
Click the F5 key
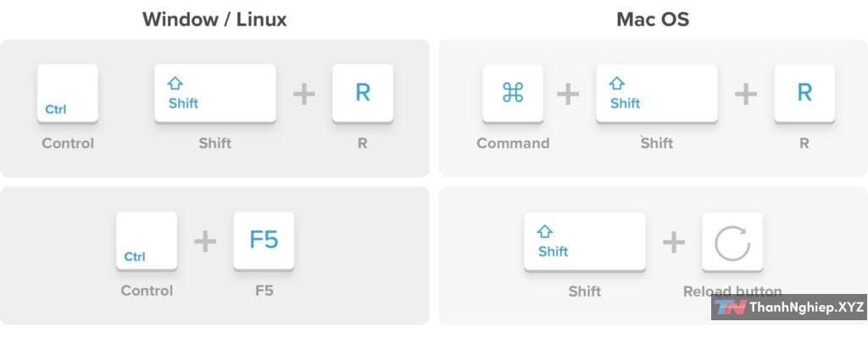[264, 241]
